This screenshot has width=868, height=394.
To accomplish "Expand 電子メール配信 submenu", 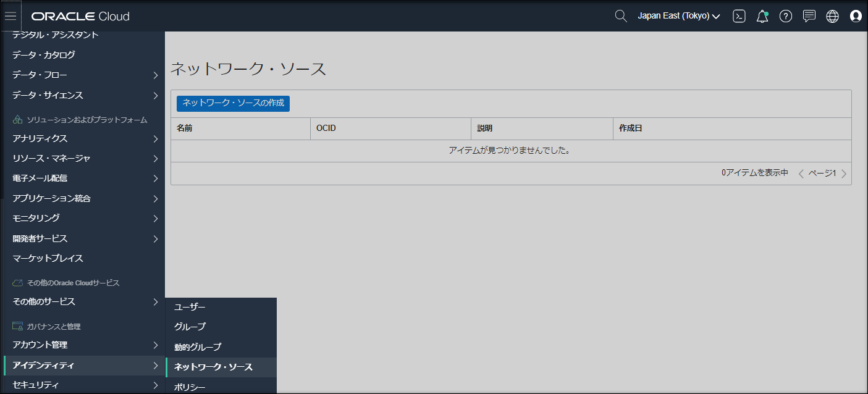I will (x=84, y=178).
